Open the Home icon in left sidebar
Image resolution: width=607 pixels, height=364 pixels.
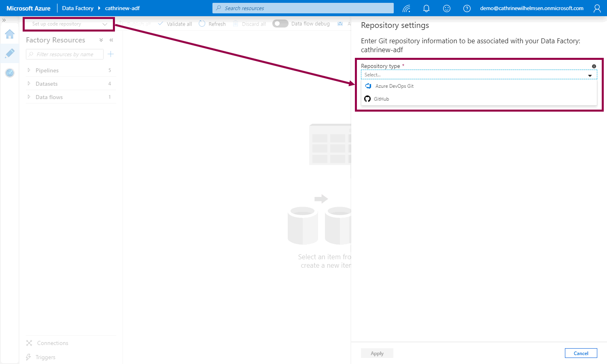click(10, 34)
